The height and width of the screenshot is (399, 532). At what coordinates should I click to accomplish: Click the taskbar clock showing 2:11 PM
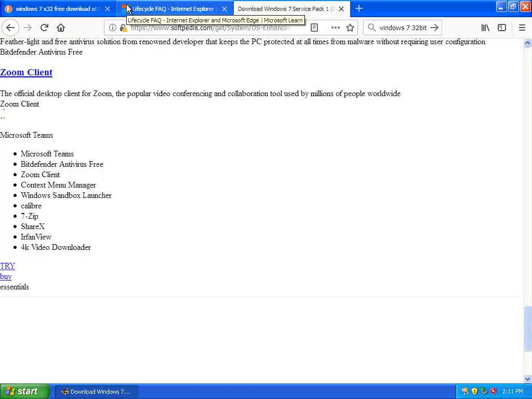point(513,391)
